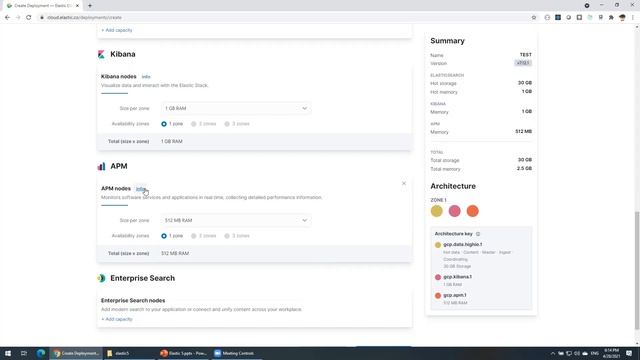Viewport: 640px width, 360px height.
Task: Open the notification center icon
Action: point(629,353)
